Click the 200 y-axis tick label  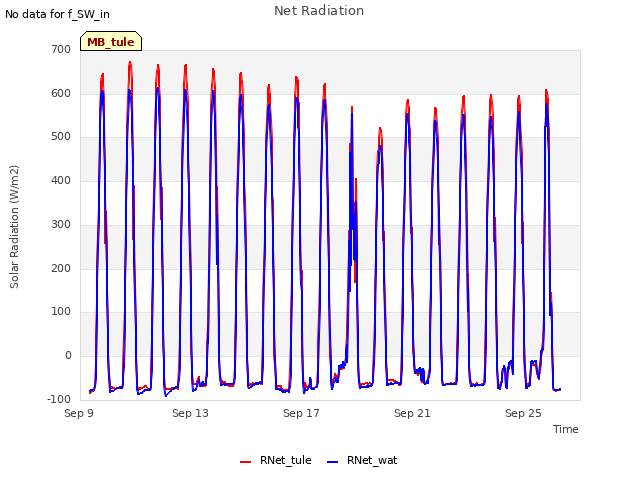[61, 269]
